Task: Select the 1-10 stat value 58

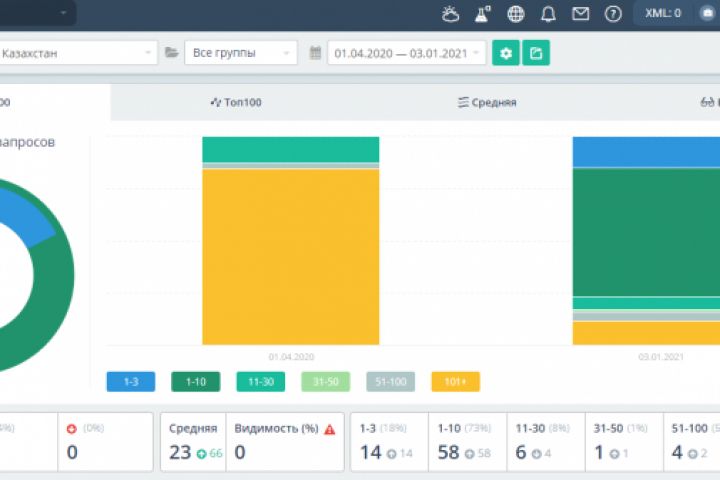Action: [x=448, y=452]
